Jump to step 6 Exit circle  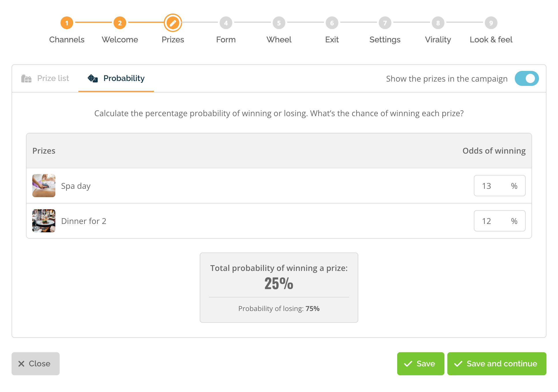click(332, 23)
